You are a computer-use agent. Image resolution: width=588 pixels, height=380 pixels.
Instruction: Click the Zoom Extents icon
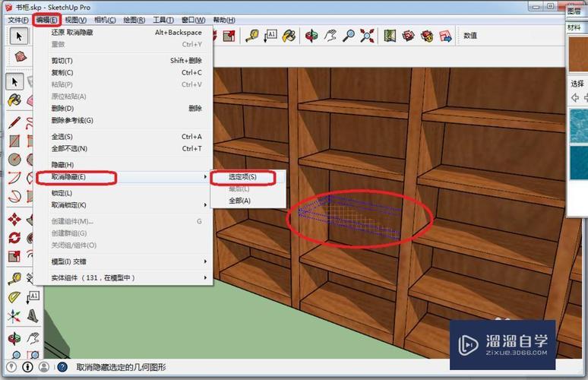tap(367, 36)
